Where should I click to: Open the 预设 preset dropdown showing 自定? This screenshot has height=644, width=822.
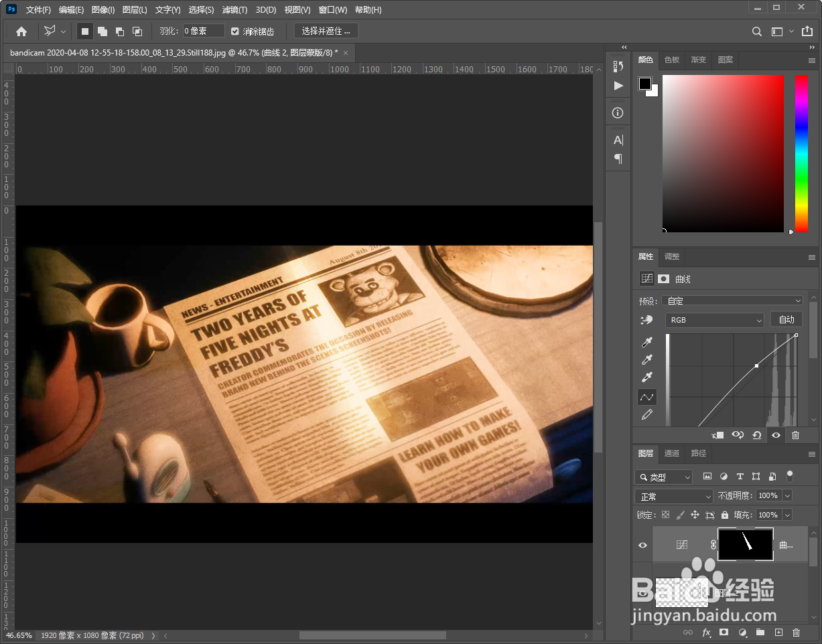[732, 301]
